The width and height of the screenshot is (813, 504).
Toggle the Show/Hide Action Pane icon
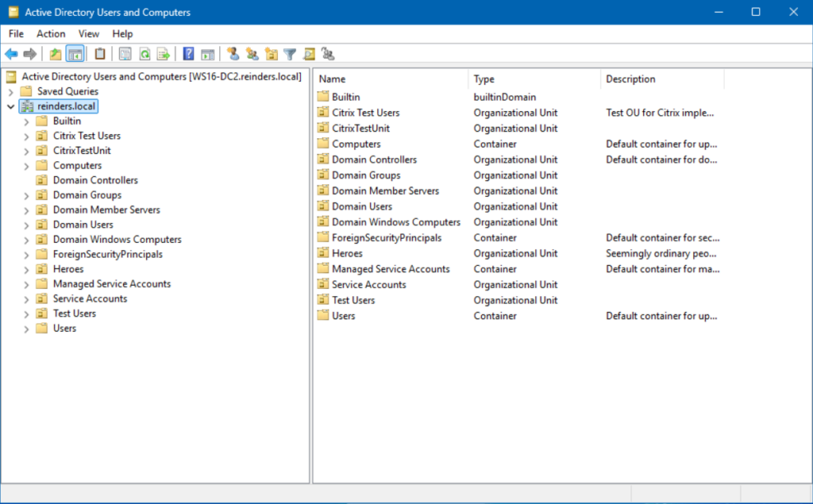207,54
